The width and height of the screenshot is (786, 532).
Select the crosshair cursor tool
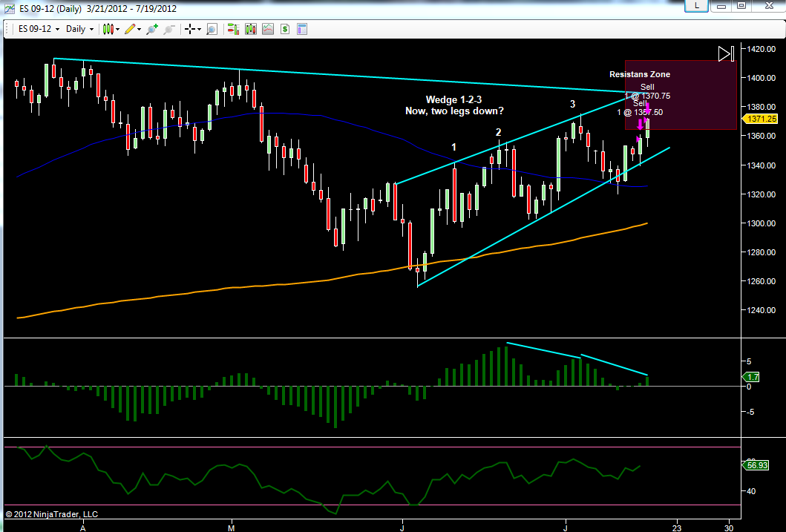(x=190, y=29)
